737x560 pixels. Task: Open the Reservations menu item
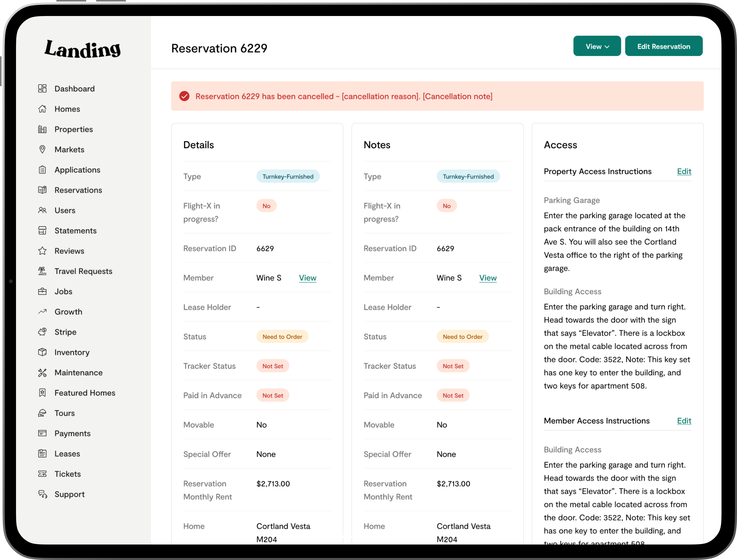(78, 190)
